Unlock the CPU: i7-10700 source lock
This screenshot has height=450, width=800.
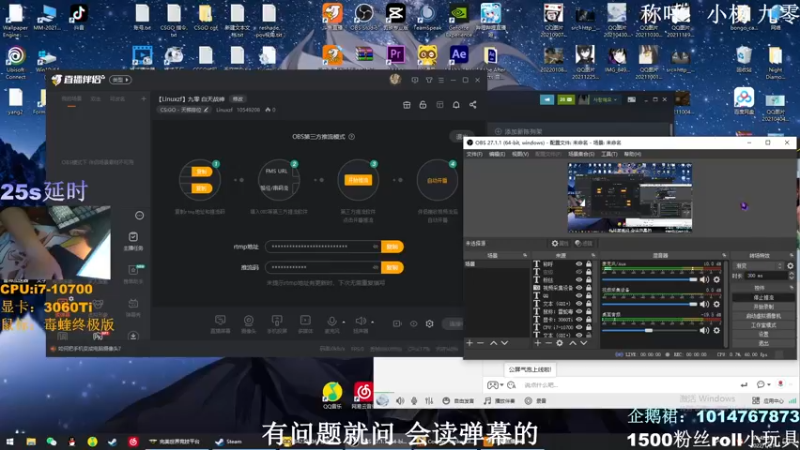[589, 327]
